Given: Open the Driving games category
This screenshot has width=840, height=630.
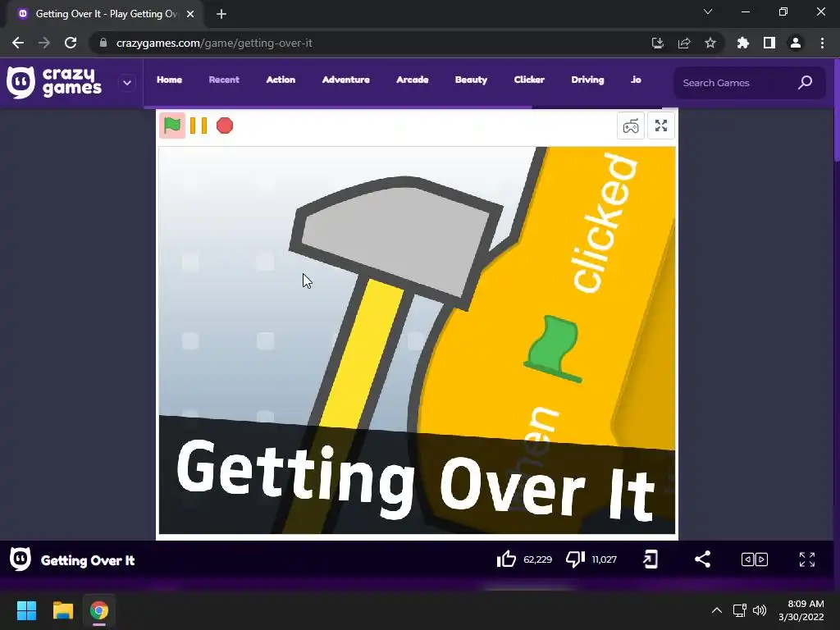Looking at the screenshot, I should [587, 80].
